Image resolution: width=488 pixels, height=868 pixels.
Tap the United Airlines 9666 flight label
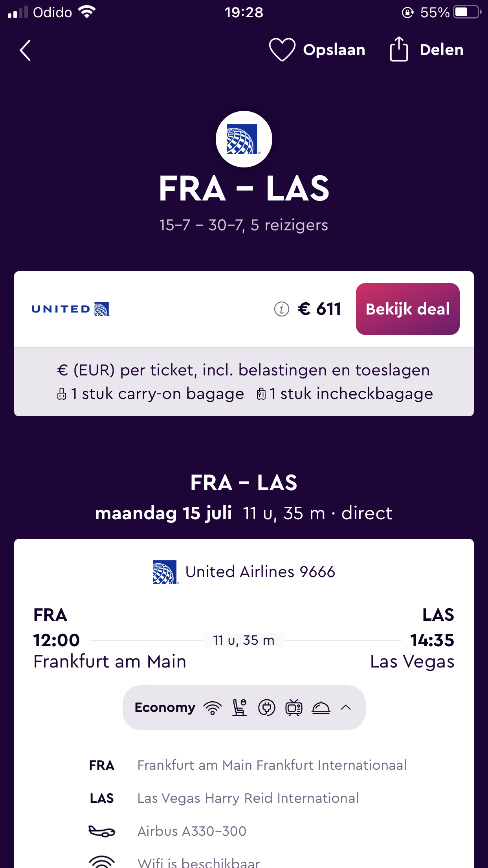tap(260, 572)
